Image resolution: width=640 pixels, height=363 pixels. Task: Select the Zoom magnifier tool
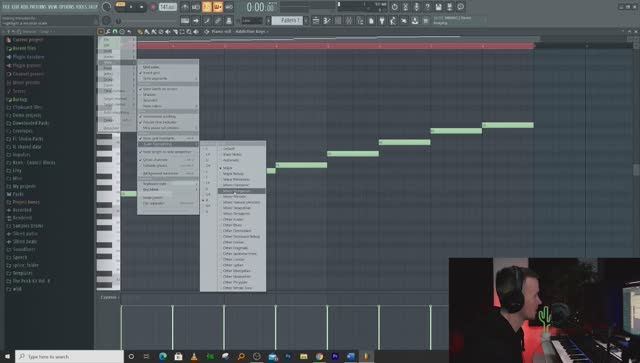click(189, 31)
